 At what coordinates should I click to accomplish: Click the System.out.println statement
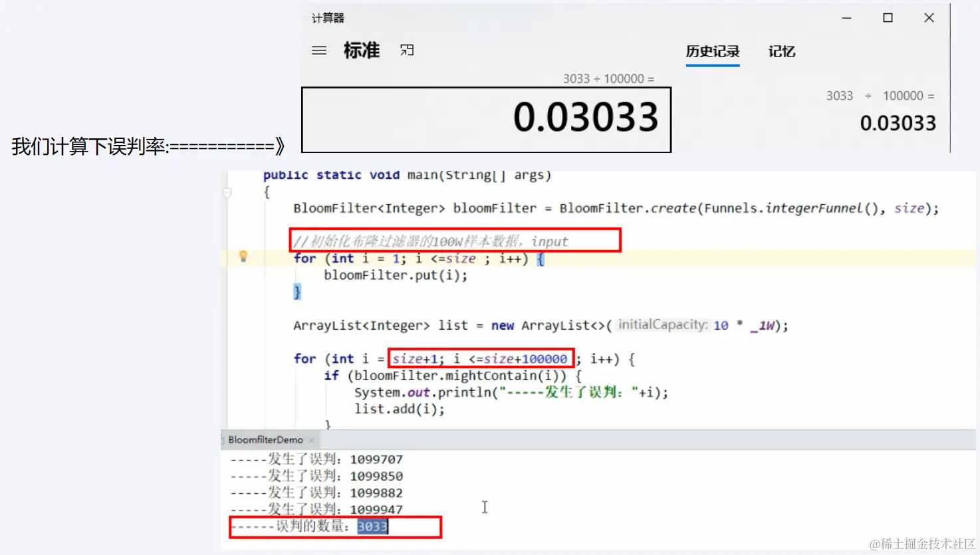click(511, 392)
